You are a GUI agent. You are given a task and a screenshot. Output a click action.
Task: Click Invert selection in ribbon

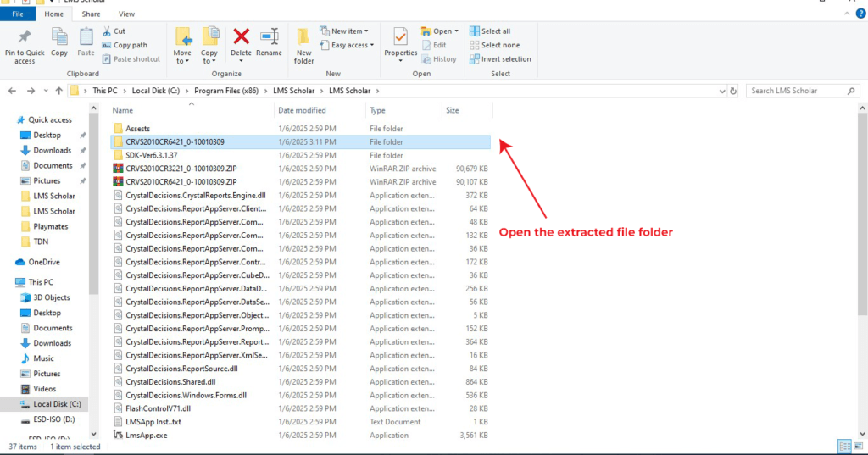(x=500, y=58)
